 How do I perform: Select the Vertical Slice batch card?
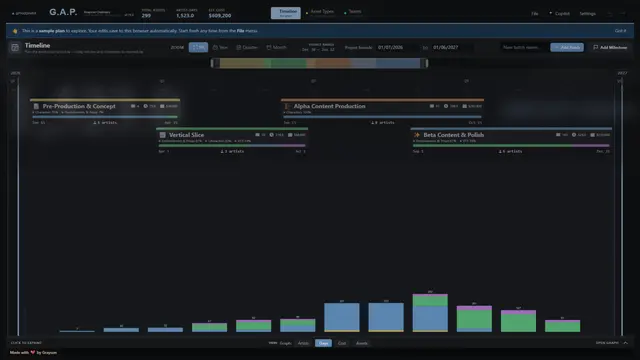click(232, 140)
